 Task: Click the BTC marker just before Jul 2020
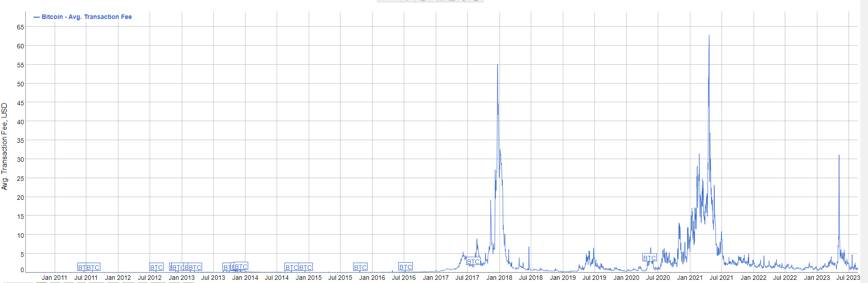[650, 258]
